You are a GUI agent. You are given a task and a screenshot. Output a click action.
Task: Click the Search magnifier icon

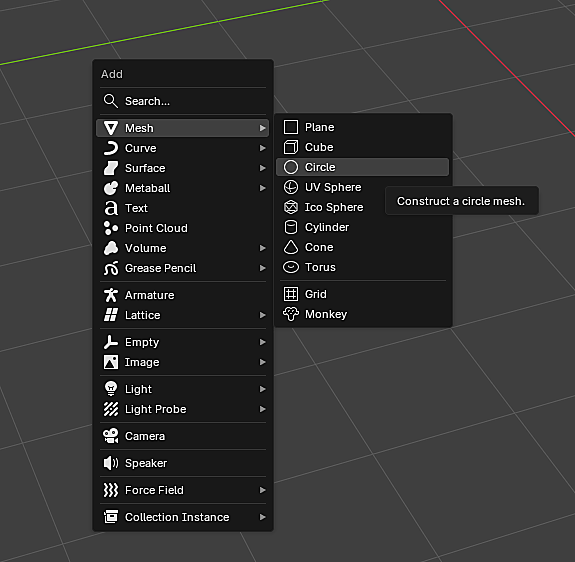111,101
